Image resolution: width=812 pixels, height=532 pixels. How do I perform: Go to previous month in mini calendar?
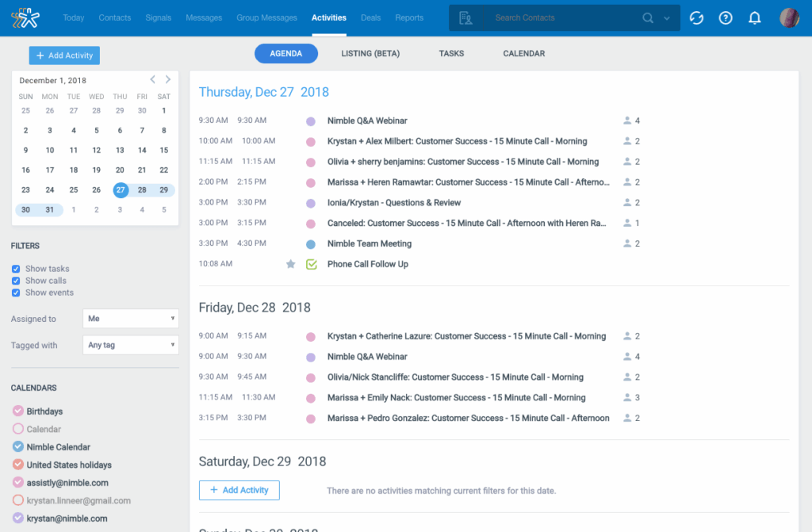tap(153, 79)
